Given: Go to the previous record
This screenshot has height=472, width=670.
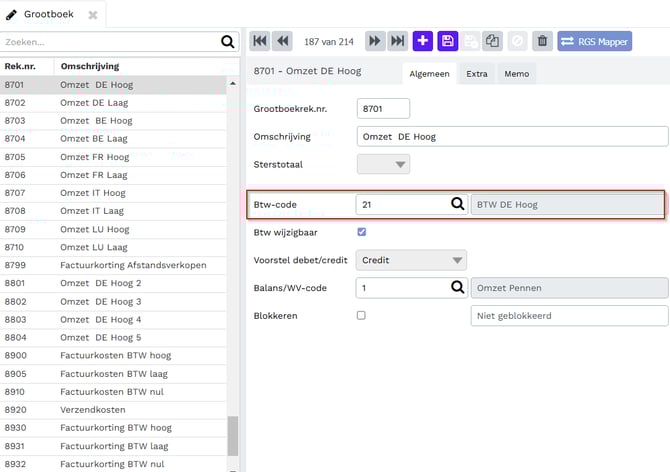Looking at the screenshot, I should (x=282, y=41).
